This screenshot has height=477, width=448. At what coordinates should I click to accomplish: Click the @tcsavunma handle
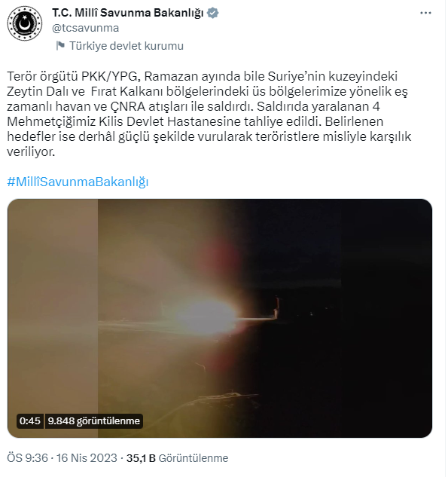85,28
